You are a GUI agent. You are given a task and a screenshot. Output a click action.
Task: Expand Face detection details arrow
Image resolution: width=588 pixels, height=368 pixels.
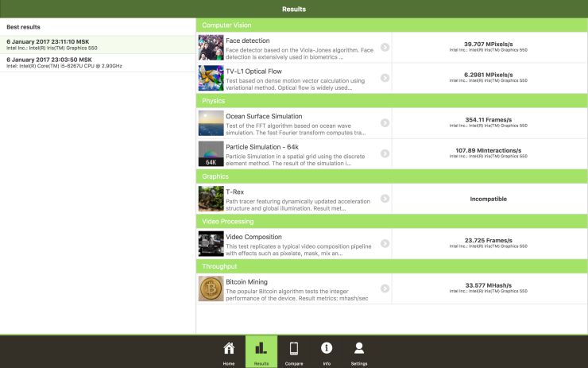pyautogui.click(x=385, y=47)
